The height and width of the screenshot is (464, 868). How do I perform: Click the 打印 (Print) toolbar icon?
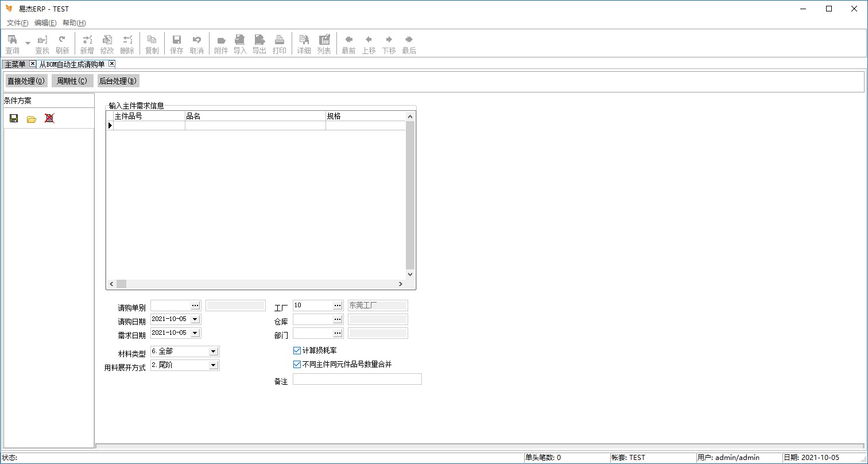280,44
